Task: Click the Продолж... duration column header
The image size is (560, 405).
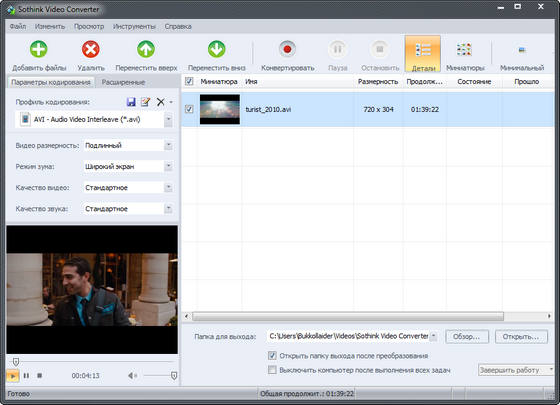Action: click(425, 81)
